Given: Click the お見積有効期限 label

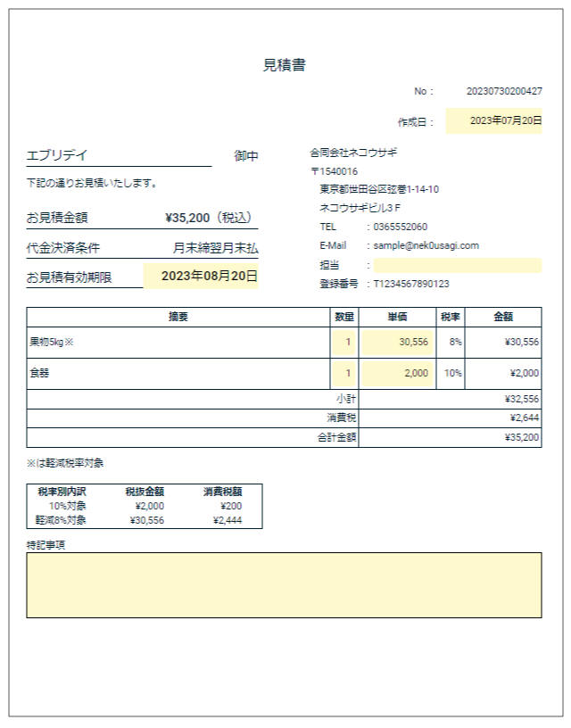Looking at the screenshot, I should point(70,277).
